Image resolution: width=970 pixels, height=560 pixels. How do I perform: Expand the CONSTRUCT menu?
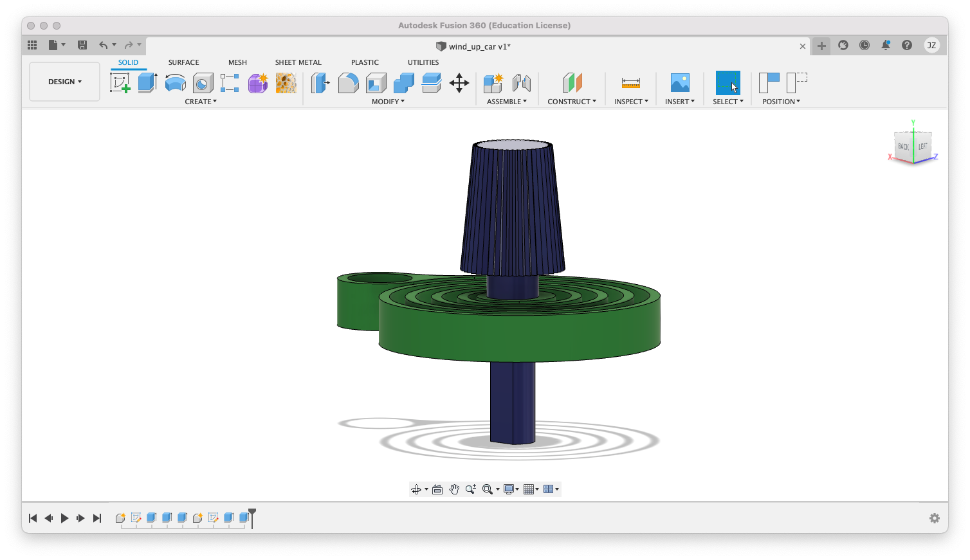(x=572, y=102)
